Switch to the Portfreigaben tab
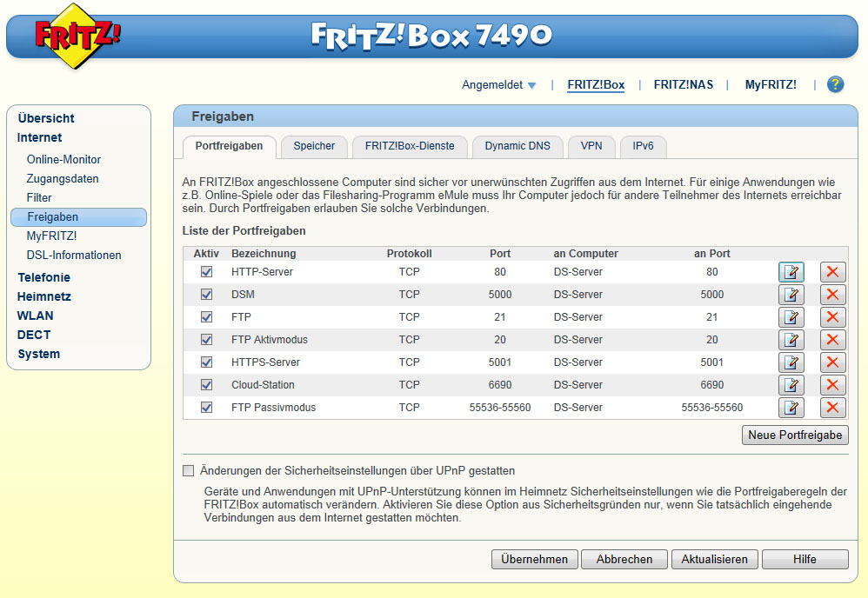 (230, 146)
